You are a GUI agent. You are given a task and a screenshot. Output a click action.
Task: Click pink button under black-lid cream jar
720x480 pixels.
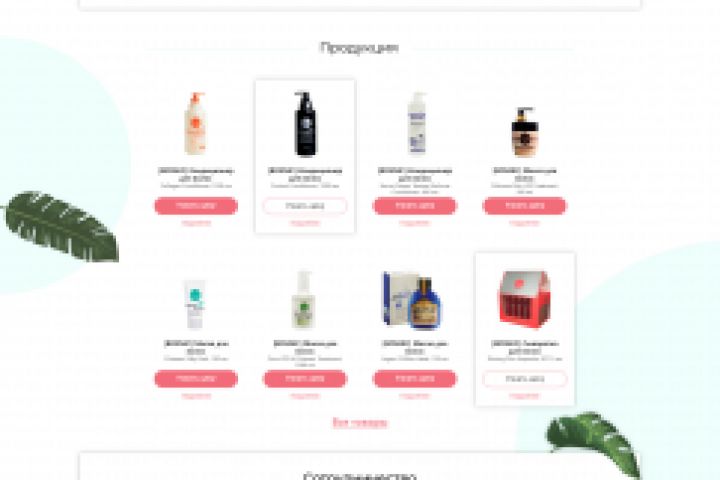(x=525, y=206)
